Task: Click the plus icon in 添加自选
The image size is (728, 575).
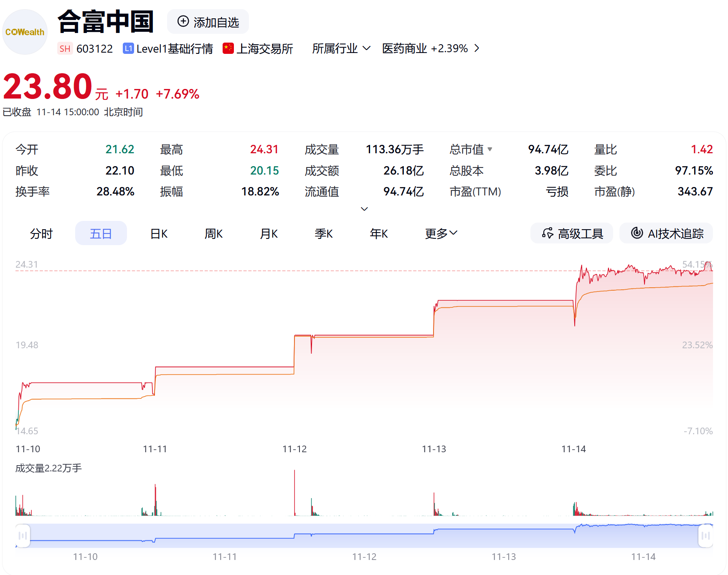Action: (183, 21)
